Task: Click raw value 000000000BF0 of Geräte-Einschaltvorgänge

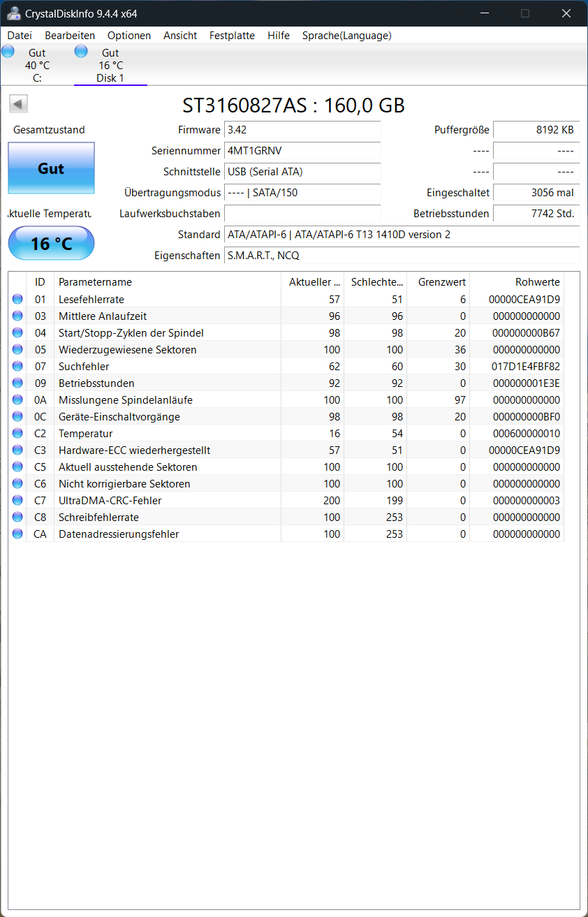Action: (x=526, y=417)
